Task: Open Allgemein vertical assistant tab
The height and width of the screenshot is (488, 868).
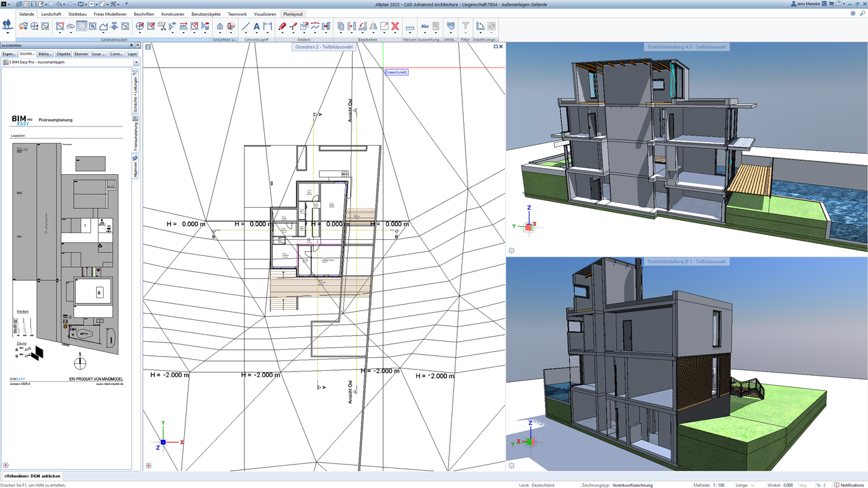Action: click(136, 166)
